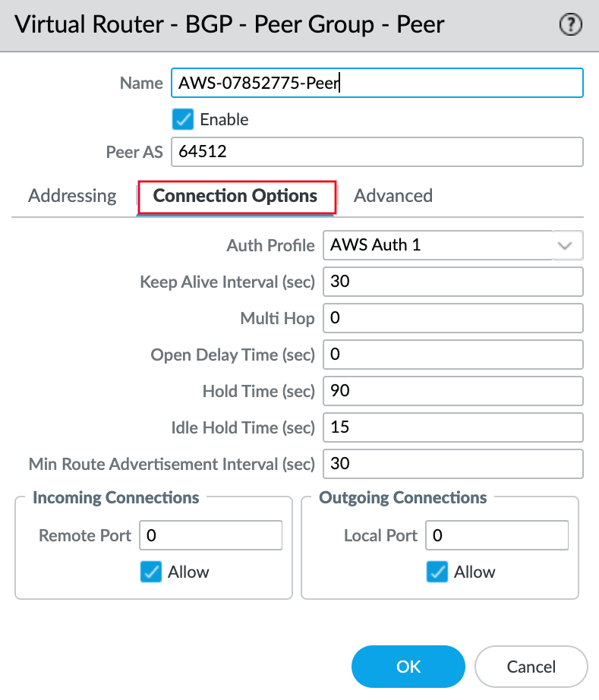Click the Name field containing AWS-07852775-Peer
Screen dimensions: 599x700
coord(377,83)
